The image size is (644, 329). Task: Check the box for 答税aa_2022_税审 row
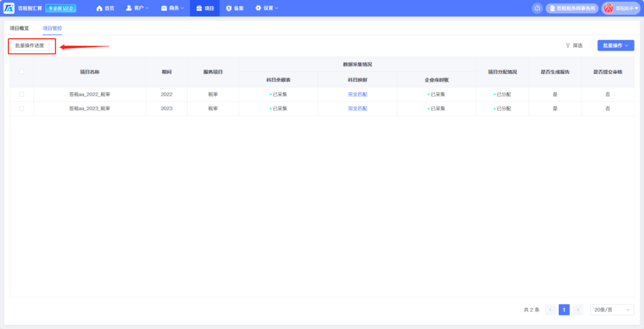(x=22, y=94)
